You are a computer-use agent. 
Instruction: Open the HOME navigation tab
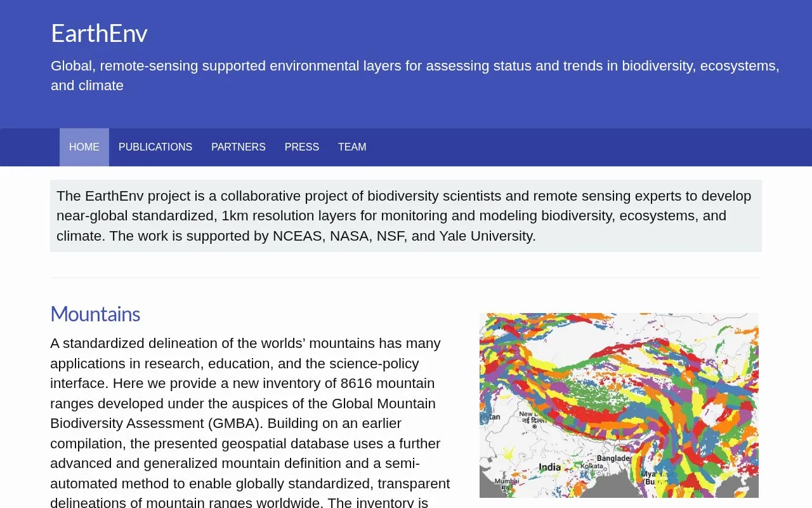click(84, 147)
